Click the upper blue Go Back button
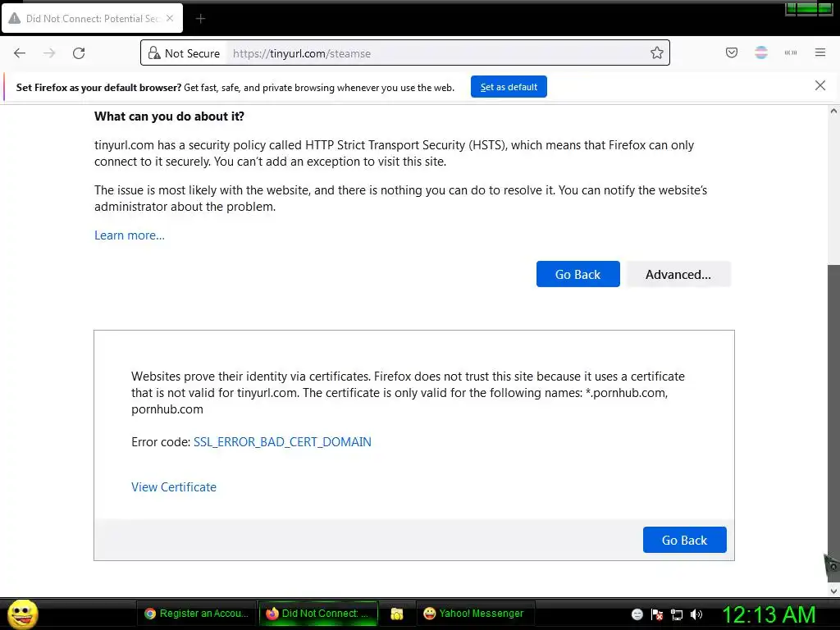840x630 pixels. pyautogui.click(x=577, y=274)
